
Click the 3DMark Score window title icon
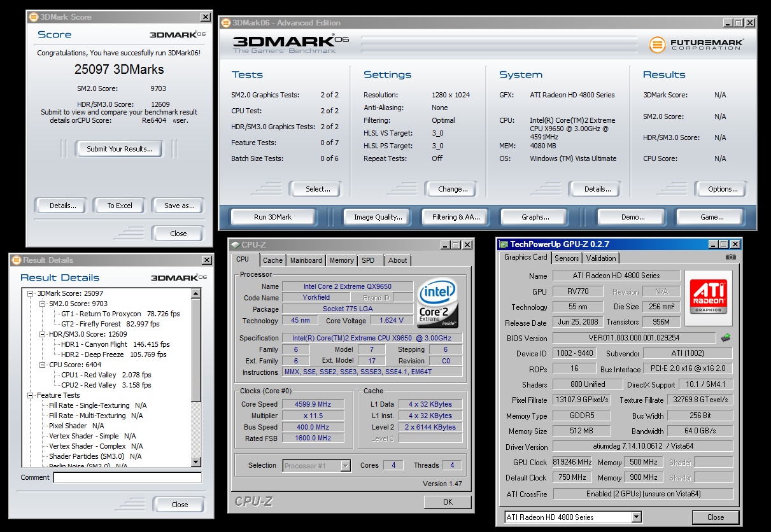coord(34,17)
